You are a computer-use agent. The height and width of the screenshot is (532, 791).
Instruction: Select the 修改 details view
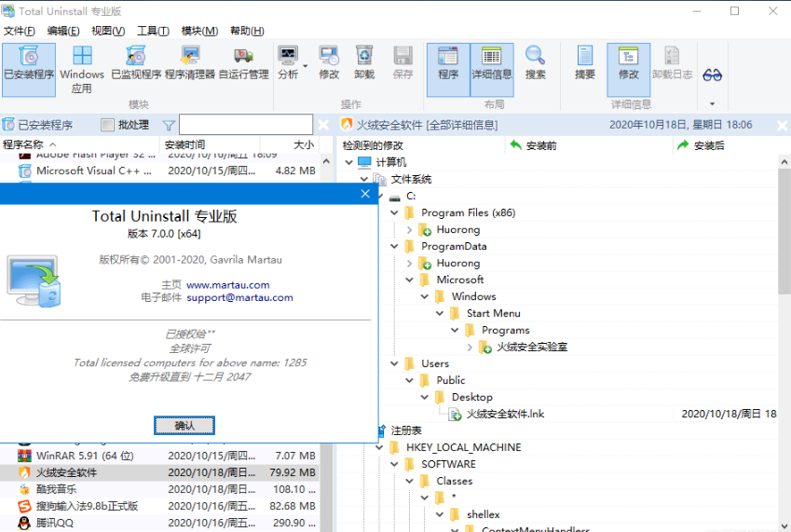coord(629,69)
